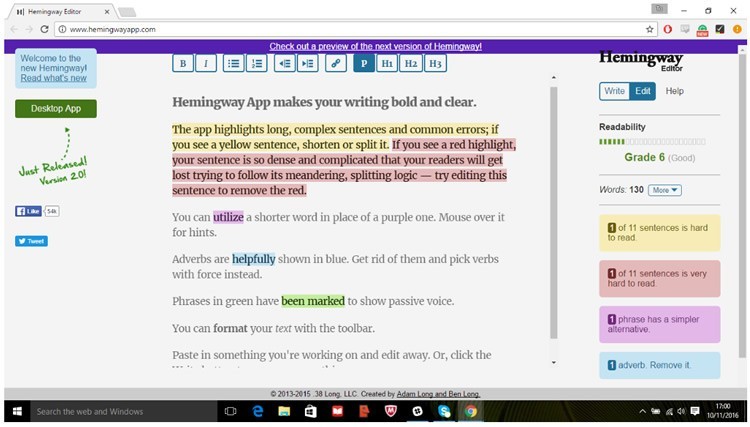Click the heading Hemingway App makes your writing

tap(324, 102)
